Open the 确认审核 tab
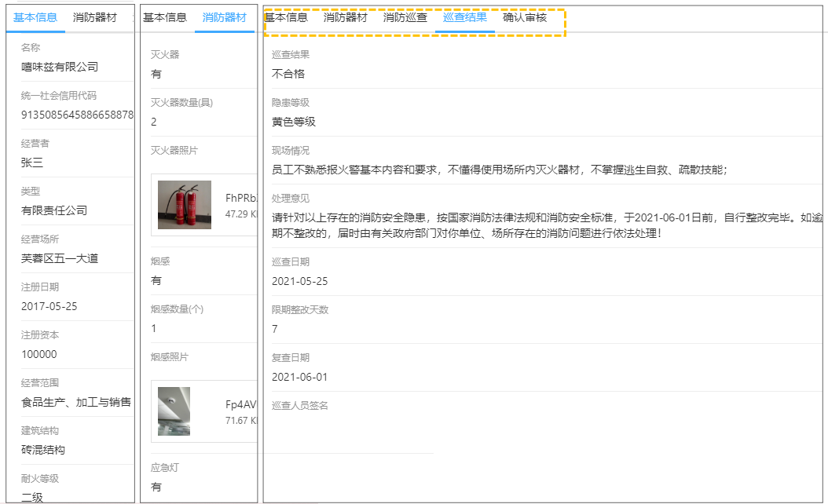Viewport: 828px width, 504px height. (x=525, y=17)
